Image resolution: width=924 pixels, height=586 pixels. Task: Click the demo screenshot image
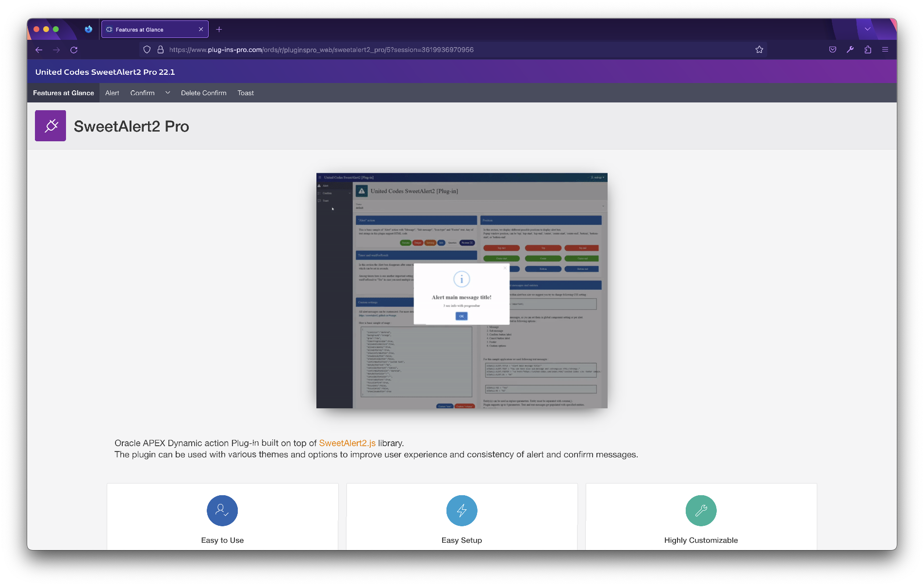462,291
